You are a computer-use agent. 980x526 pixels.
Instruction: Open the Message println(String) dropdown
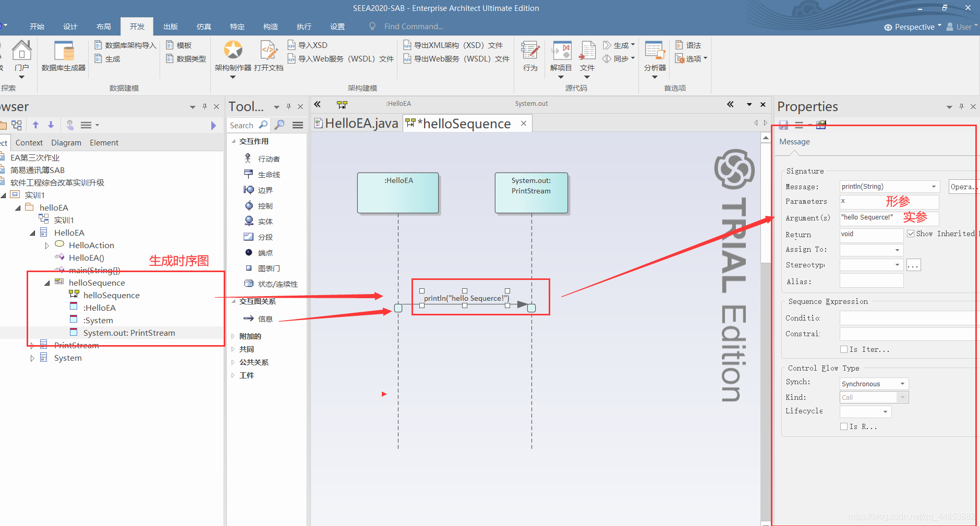[934, 187]
